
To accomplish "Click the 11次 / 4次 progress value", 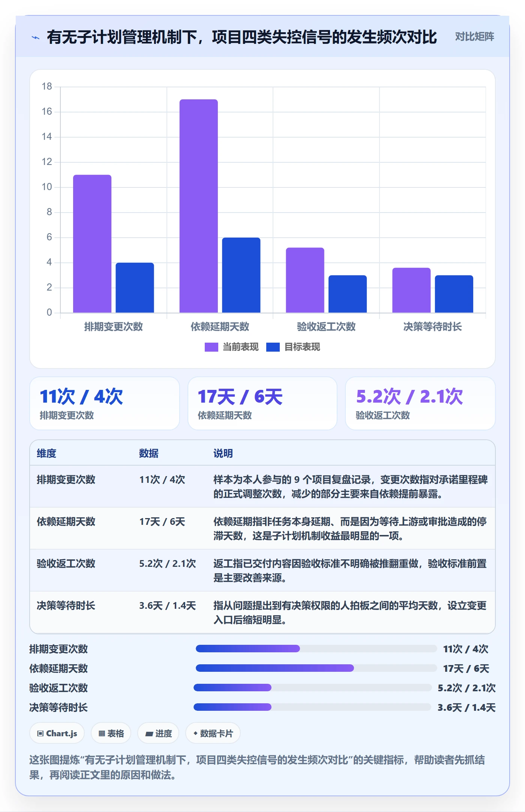I will (x=466, y=649).
